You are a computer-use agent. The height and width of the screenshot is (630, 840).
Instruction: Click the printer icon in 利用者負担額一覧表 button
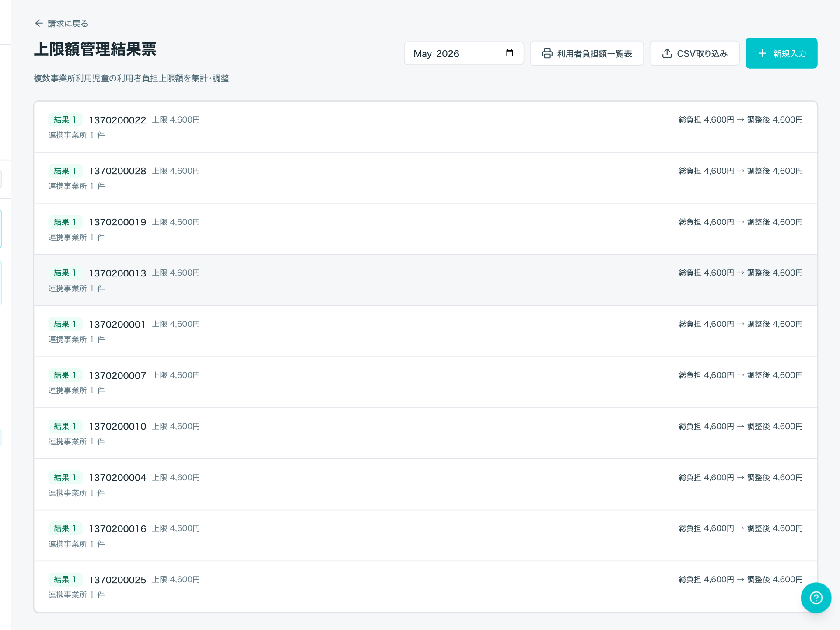[x=547, y=53]
